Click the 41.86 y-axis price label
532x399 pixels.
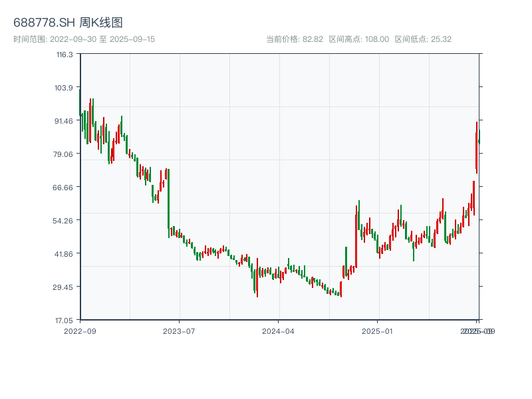click(64, 254)
